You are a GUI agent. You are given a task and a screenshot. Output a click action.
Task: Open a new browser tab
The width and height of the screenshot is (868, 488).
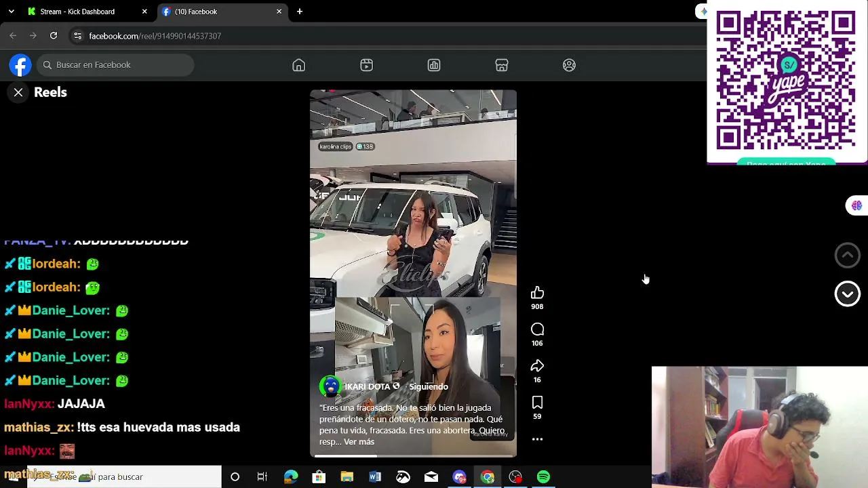click(x=300, y=12)
